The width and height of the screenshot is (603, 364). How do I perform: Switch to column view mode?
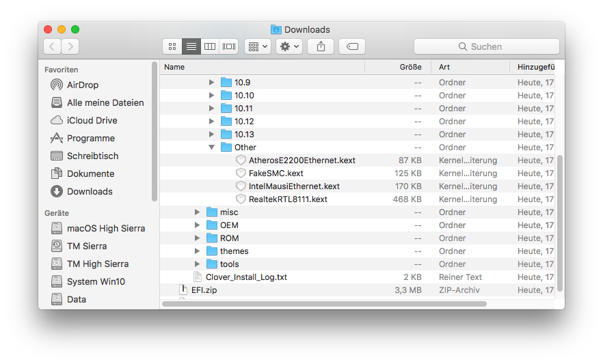210,46
